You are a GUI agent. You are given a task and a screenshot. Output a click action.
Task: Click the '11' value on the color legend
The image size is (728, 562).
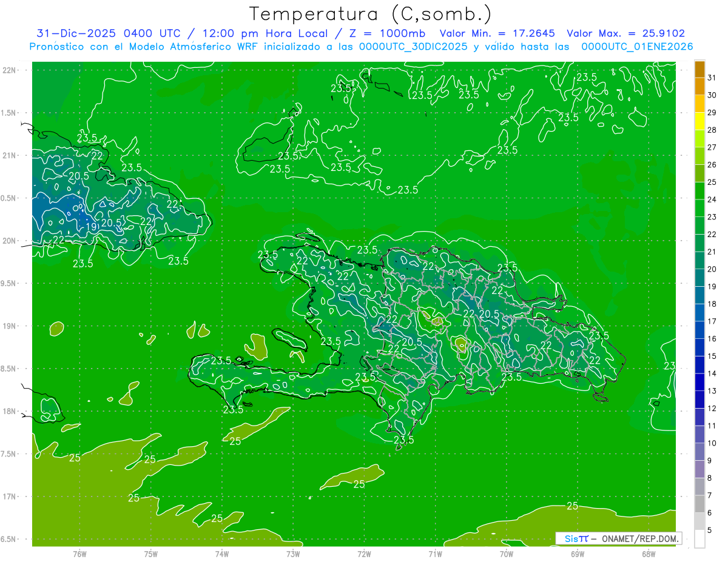(712, 426)
